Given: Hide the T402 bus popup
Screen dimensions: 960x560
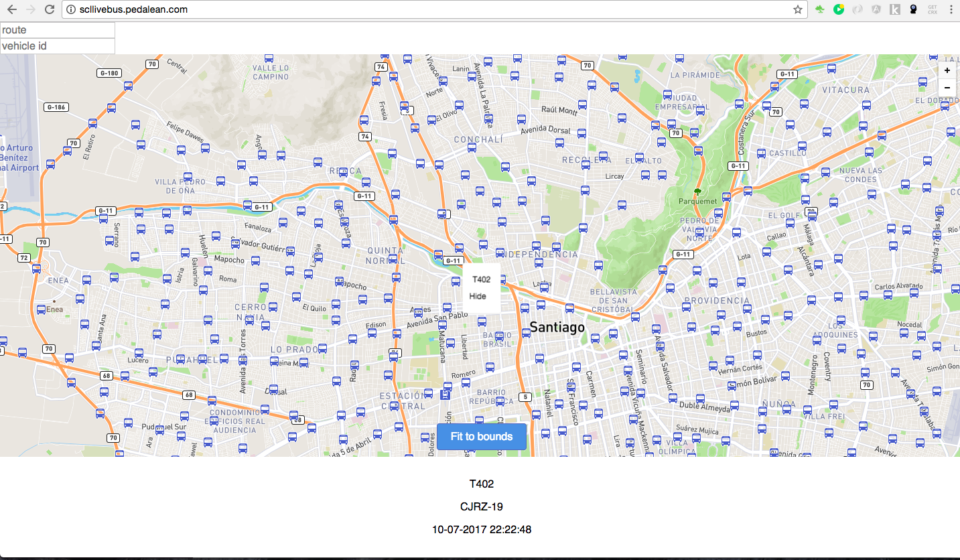Looking at the screenshot, I should pos(478,296).
